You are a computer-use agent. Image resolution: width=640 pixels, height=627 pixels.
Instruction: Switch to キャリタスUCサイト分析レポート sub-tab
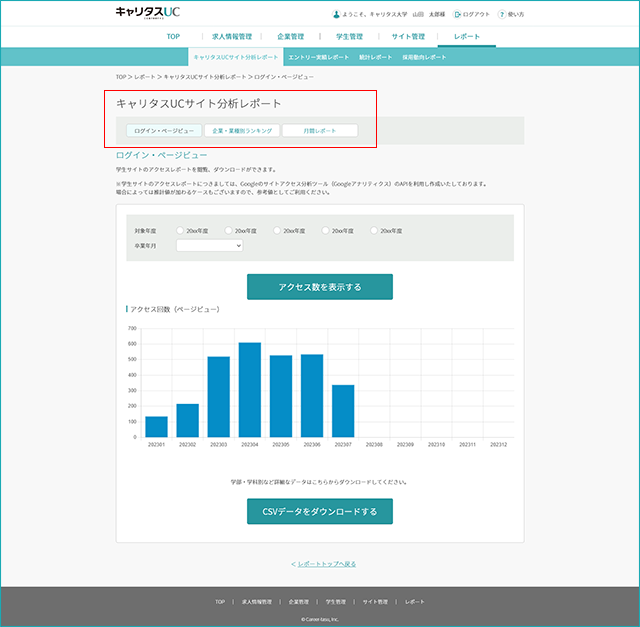point(236,57)
